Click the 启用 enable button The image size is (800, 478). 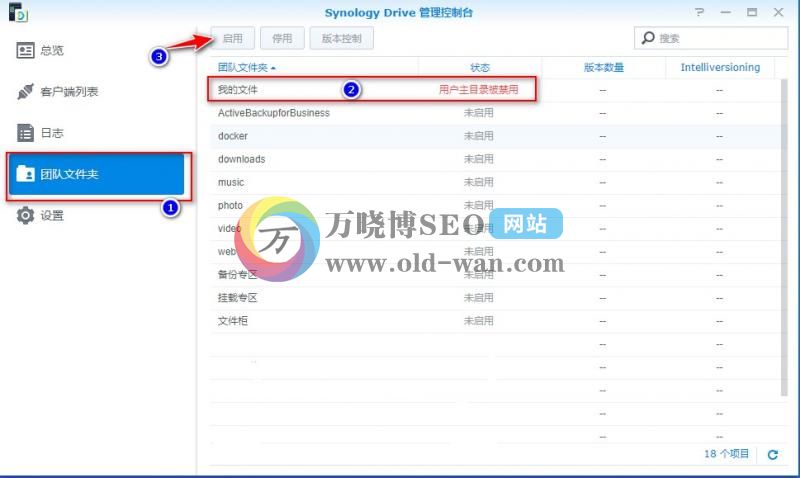point(233,38)
